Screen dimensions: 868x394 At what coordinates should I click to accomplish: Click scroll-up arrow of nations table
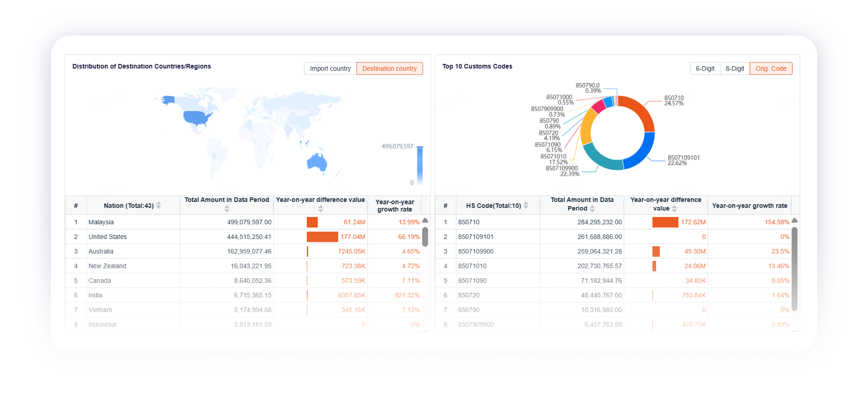[x=425, y=220]
